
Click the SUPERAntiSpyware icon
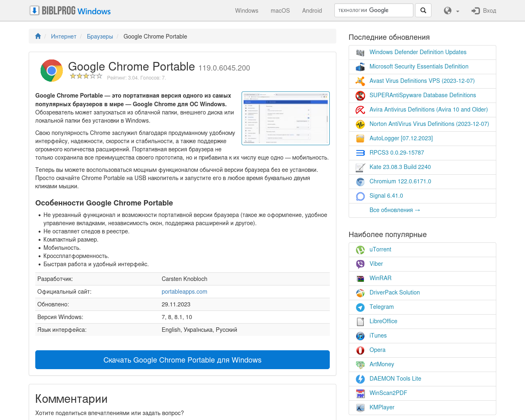[x=360, y=96]
